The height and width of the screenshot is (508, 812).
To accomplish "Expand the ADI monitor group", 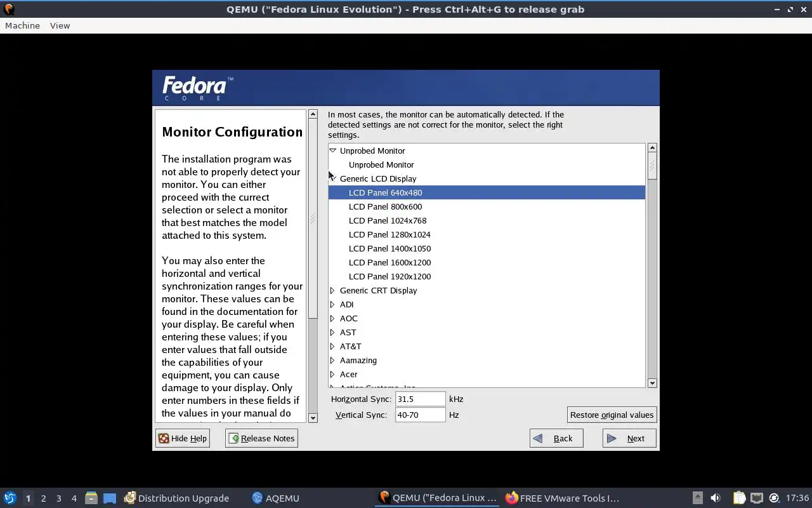I will coord(332,304).
